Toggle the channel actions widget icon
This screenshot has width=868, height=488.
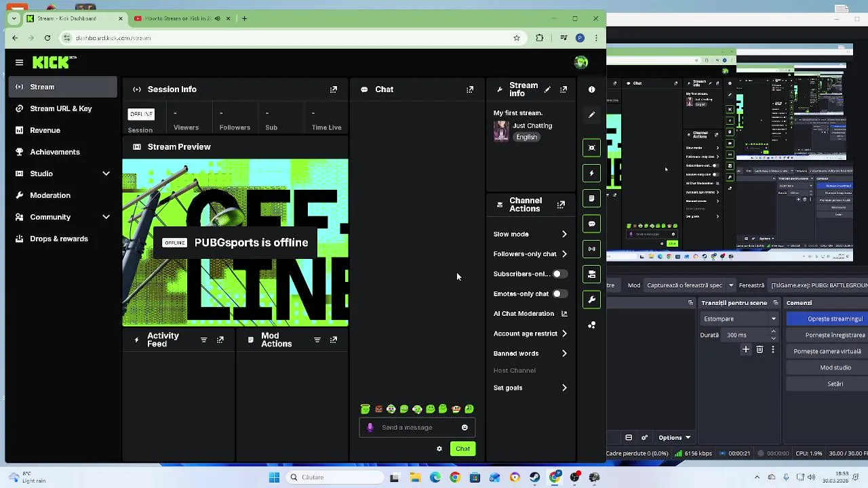click(x=592, y=274)
